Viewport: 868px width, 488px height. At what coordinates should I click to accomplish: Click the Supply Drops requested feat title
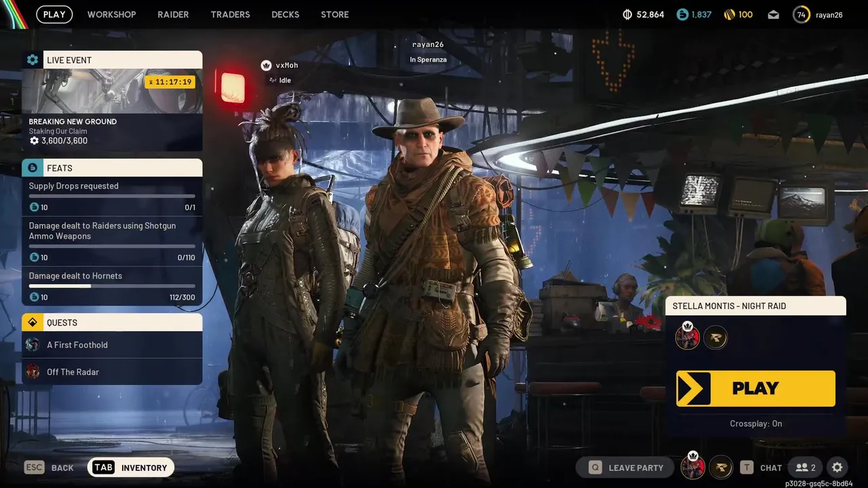click(73, 186)
